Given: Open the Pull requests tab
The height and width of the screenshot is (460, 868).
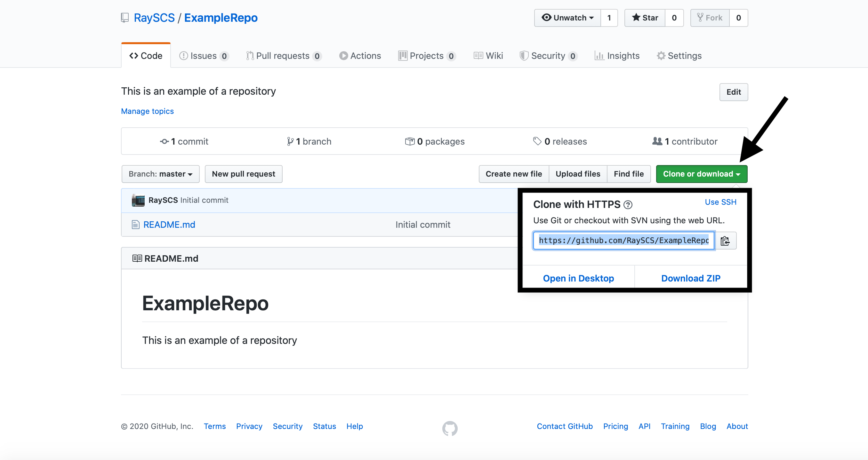Looking at the screenshot, I should click(x=283, y=56).
